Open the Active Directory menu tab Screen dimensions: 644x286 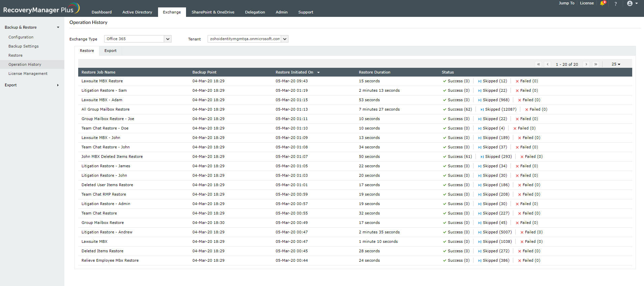pos(137,12)
